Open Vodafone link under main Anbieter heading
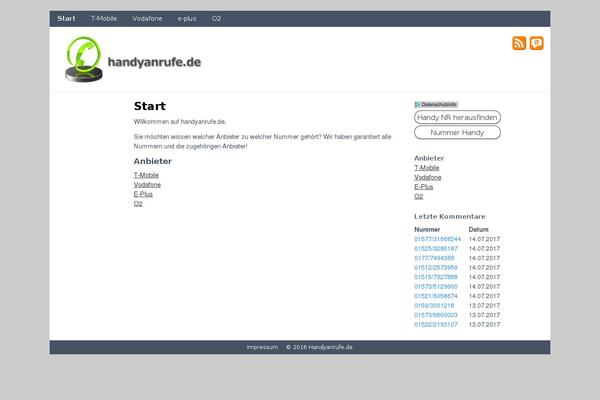The height and width of the screenshot is (400, 600). [147, 184]
